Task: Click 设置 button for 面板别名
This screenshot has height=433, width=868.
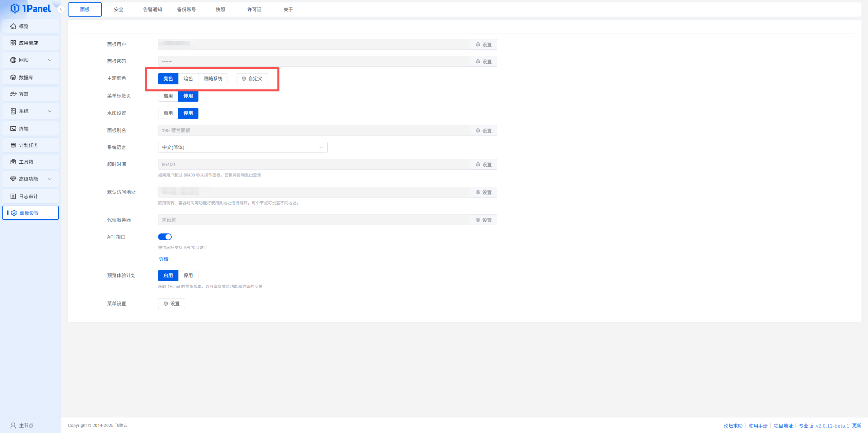Action: pyautogui.click(x=483, y=130)
